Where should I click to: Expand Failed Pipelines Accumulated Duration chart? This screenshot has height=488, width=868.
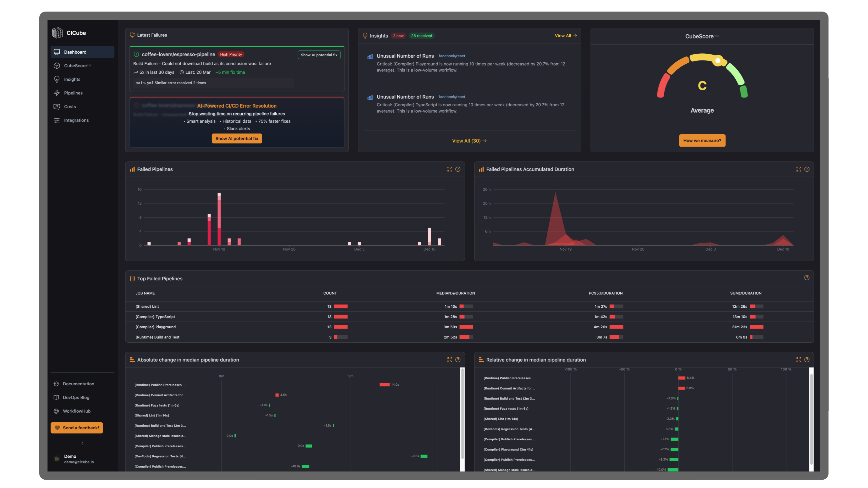[799, 169]
